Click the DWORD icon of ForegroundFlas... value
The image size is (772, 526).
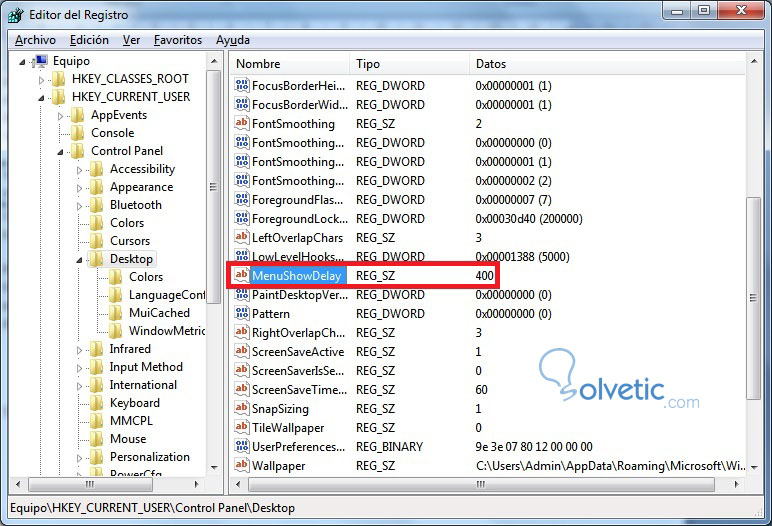tap(242, 199)
